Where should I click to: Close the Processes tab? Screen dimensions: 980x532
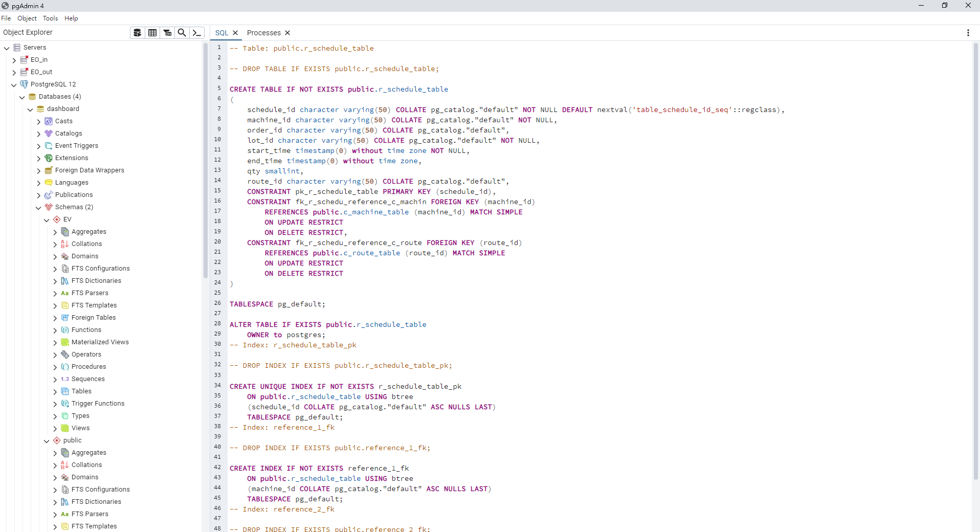(x=287, y=33)
